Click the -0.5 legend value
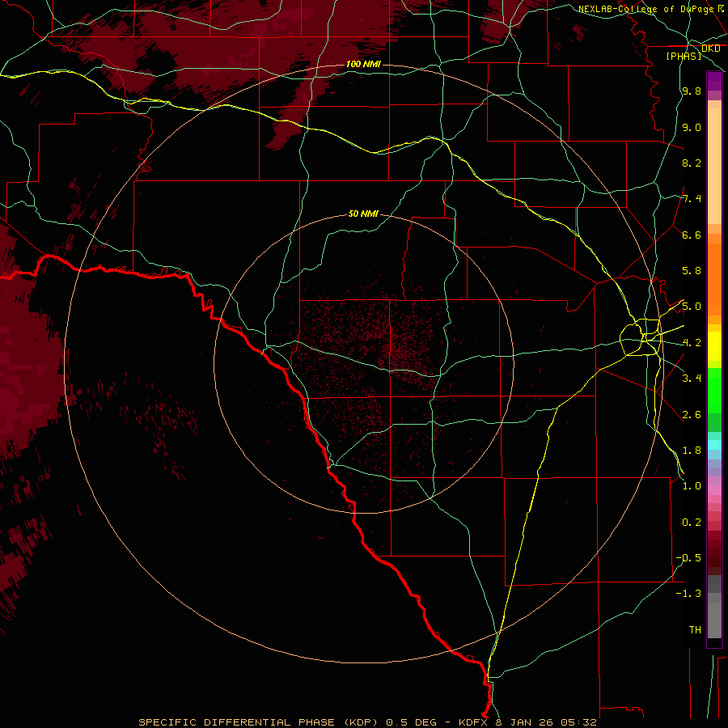 688,558
